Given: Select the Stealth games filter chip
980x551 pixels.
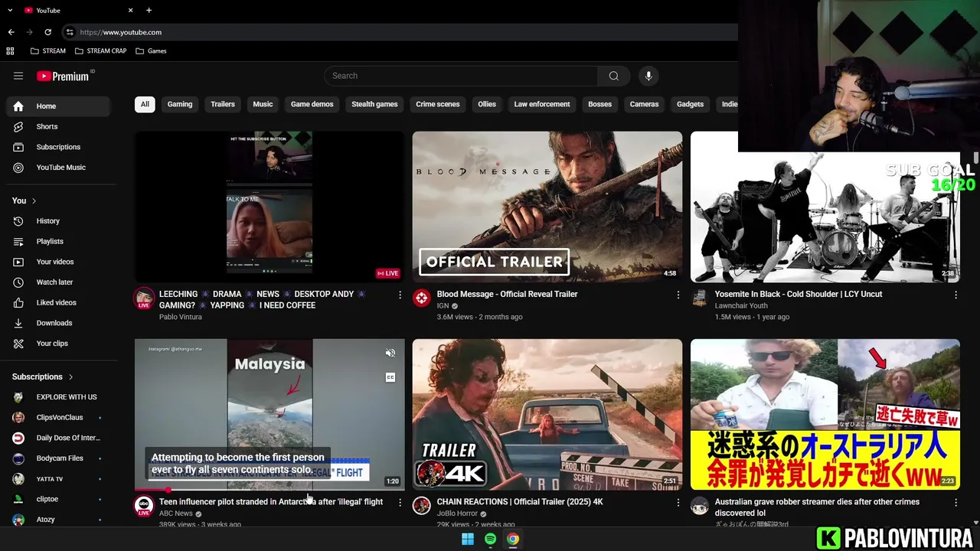Looking at the screenshot, I should (x=374, y=104).
